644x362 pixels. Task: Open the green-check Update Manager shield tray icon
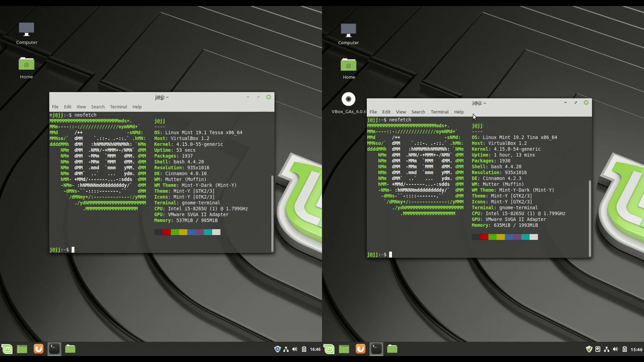[x=589, y=349]
